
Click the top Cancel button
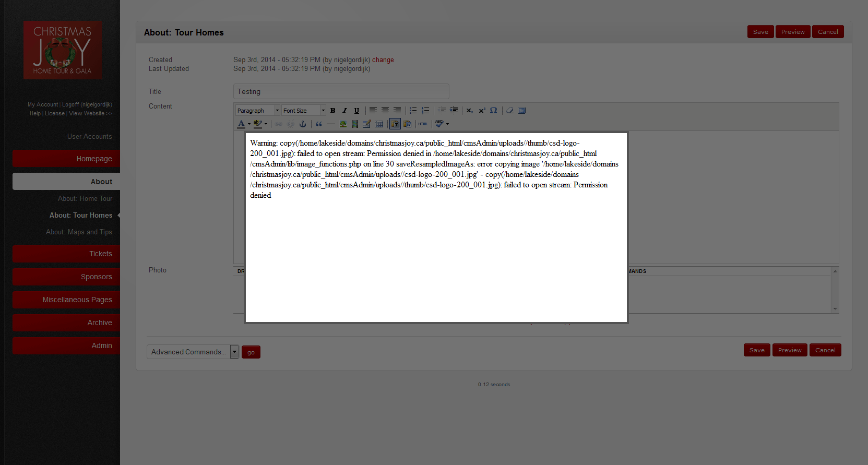coord(828,32)
